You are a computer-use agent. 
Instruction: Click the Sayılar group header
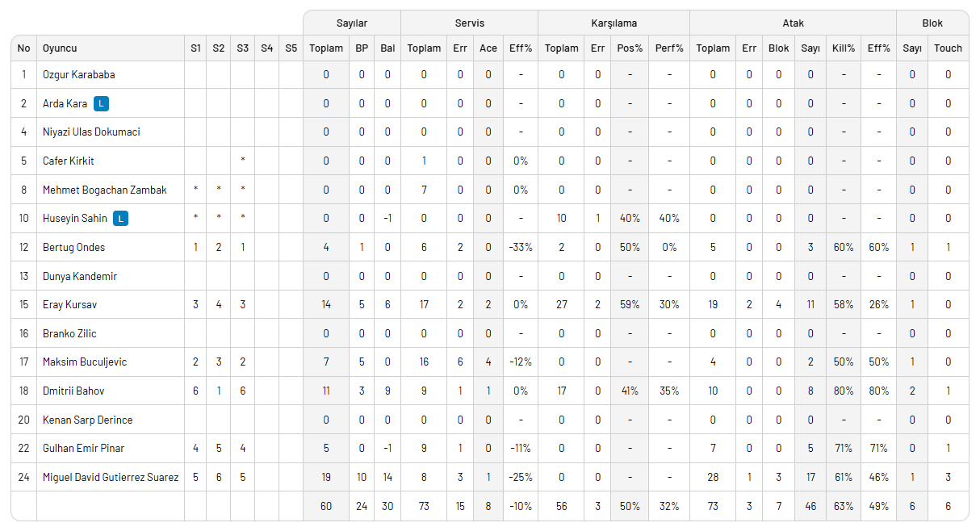352,23
